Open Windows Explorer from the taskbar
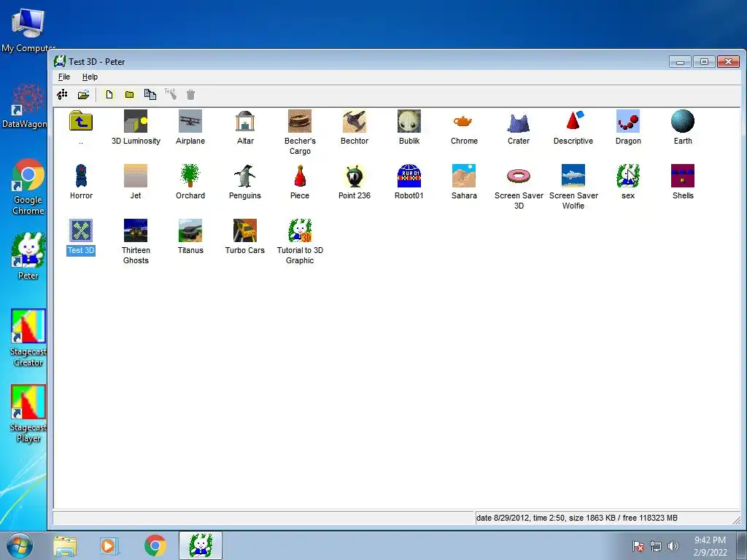The image size is (747, 560). click(65, 545)
